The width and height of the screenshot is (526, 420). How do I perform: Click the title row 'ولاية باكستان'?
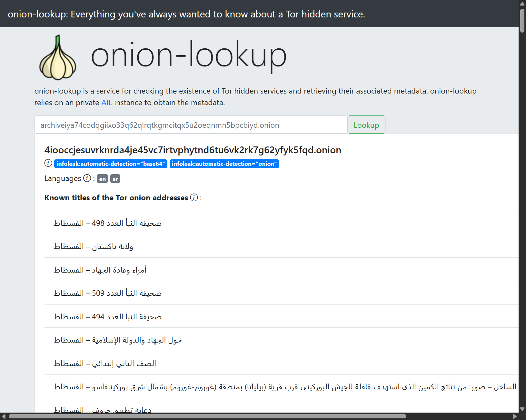(x=281, y=246)
